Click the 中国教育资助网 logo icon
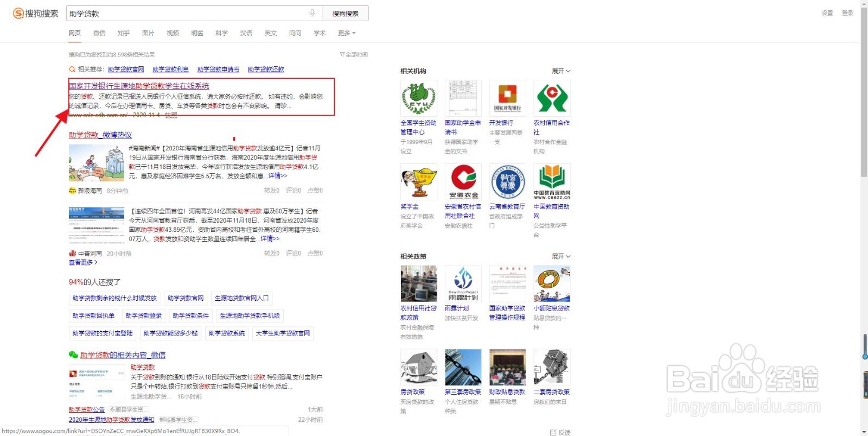Screen dimensions: 868x436 coord(552,182)
